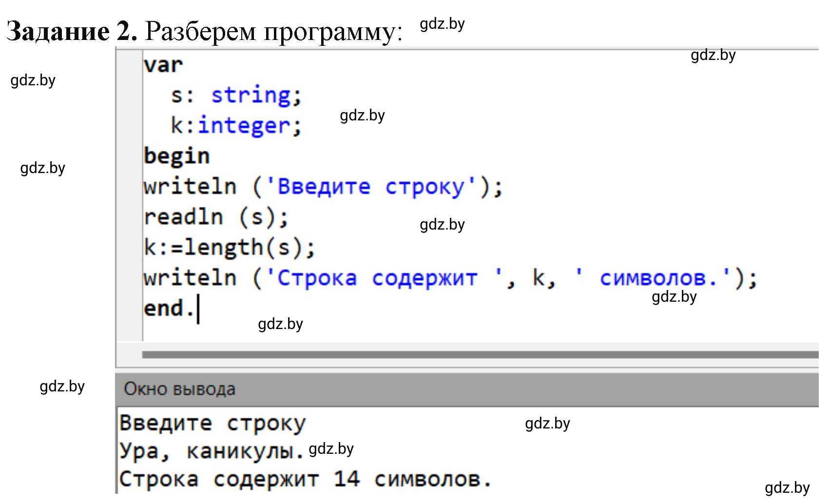This screenshot has height=504, width=829.
Task: Click the output line 'Введите строку'
Action: click(x=213, y=424)
